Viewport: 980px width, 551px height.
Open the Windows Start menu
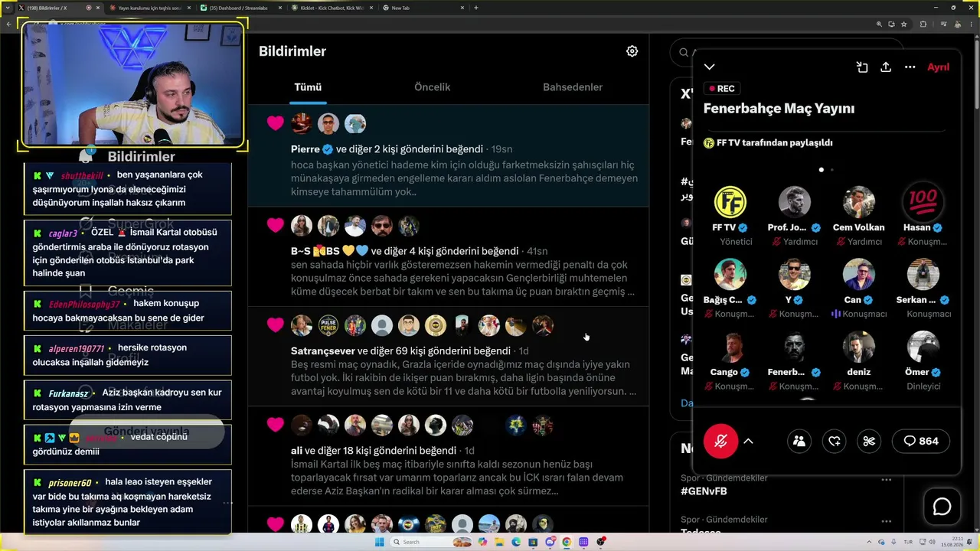pyautogui.click(x=379, y=542)
